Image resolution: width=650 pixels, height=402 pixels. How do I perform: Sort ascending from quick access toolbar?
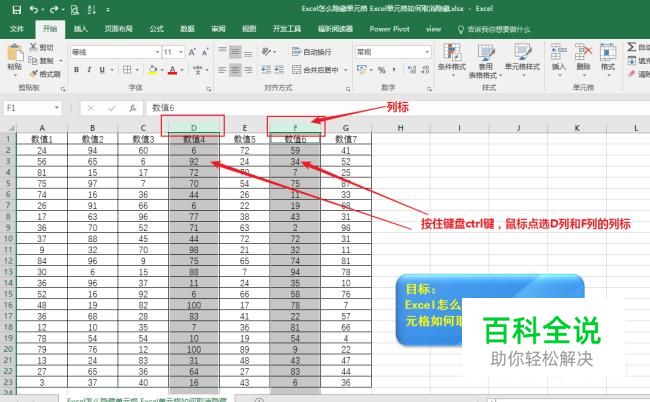click(92, 10)
